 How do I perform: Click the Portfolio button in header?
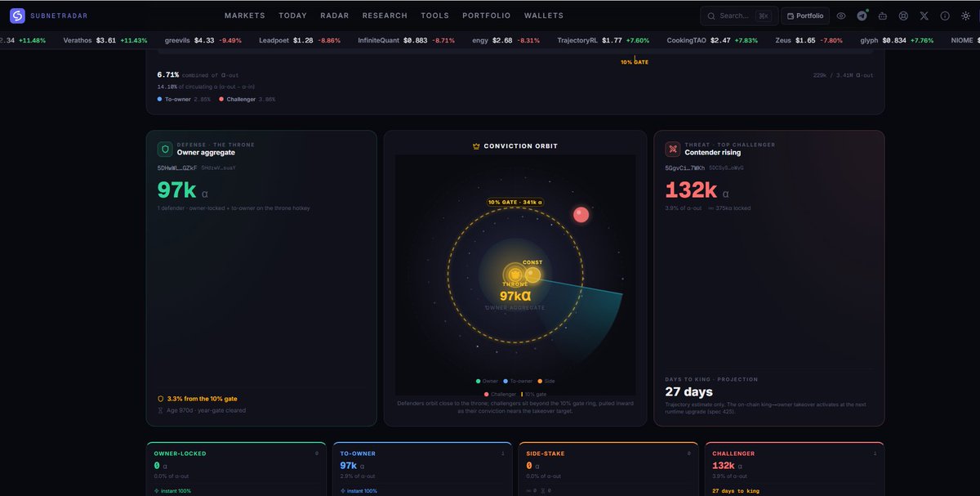(805, 16)
